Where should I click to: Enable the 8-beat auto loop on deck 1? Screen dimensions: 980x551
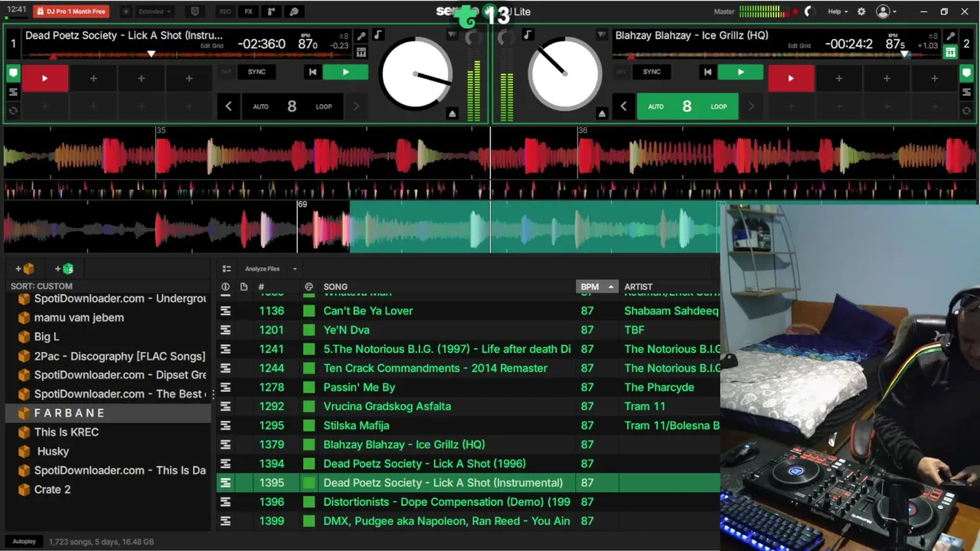tap(292, 106)
